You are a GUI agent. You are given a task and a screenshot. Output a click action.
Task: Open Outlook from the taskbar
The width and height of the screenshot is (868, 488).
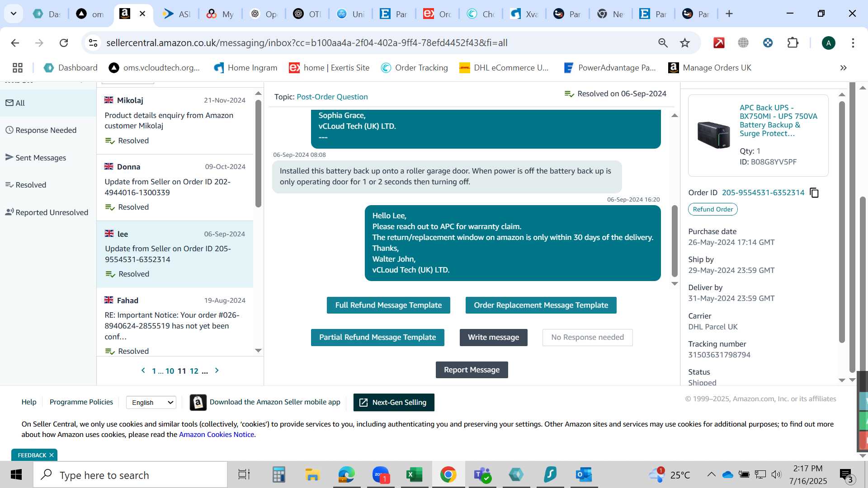[584, 475]
